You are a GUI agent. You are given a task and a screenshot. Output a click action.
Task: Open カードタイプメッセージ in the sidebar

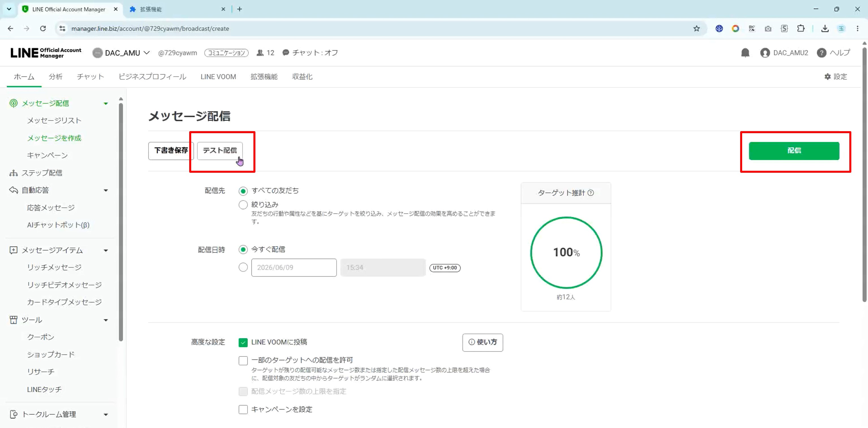64,302
